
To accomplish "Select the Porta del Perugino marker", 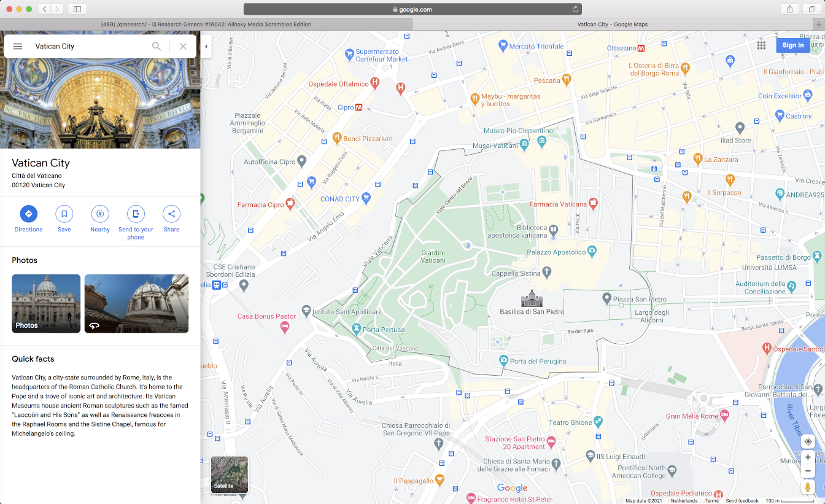I will click(503, 360).
